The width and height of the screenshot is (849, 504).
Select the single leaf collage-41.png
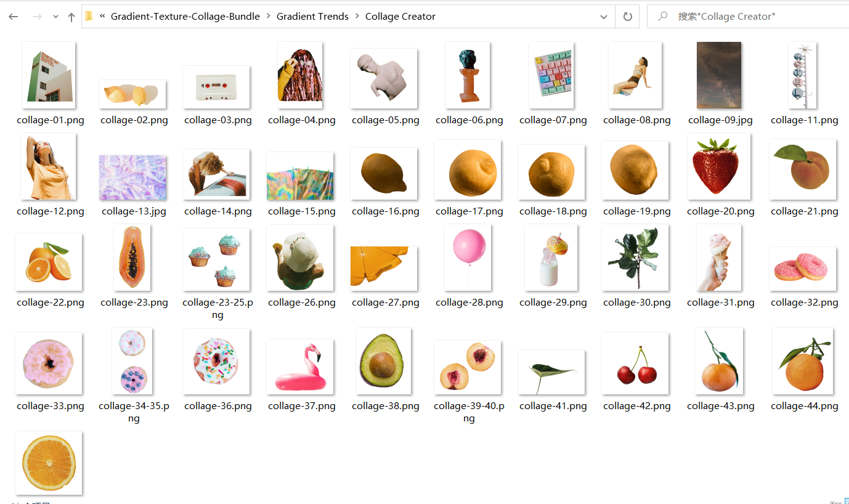[x=551, y=372]
